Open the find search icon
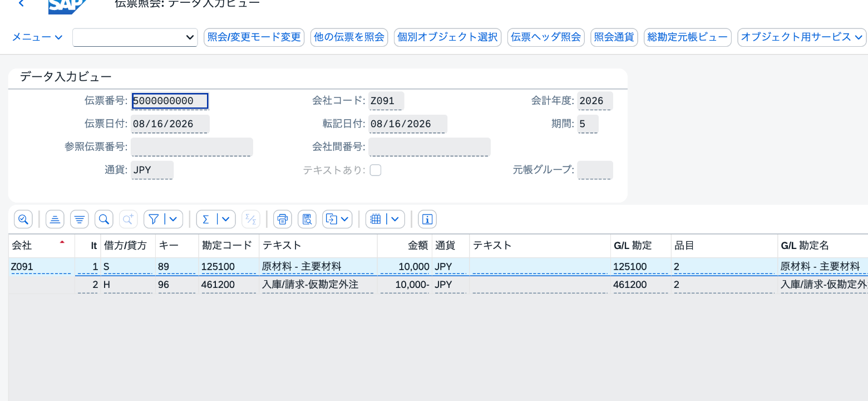Image resolution: width=868 pixels, height=401 pixels. coord(104,219)
